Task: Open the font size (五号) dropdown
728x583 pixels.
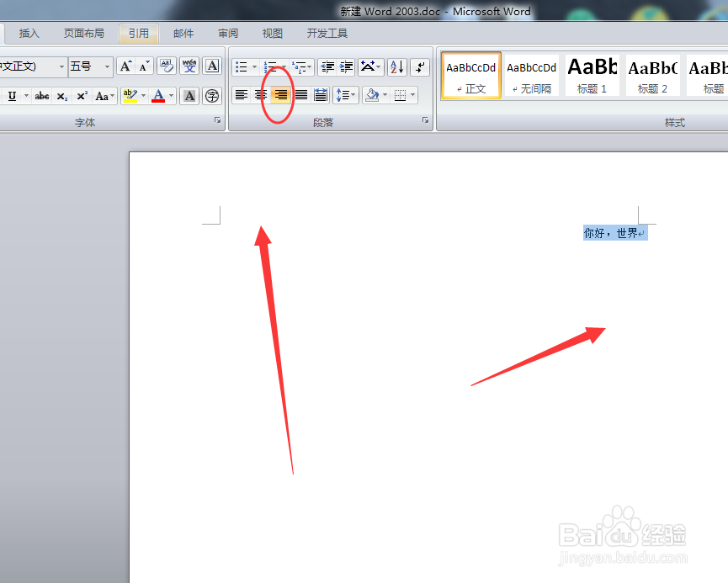Action: (107, 66)
